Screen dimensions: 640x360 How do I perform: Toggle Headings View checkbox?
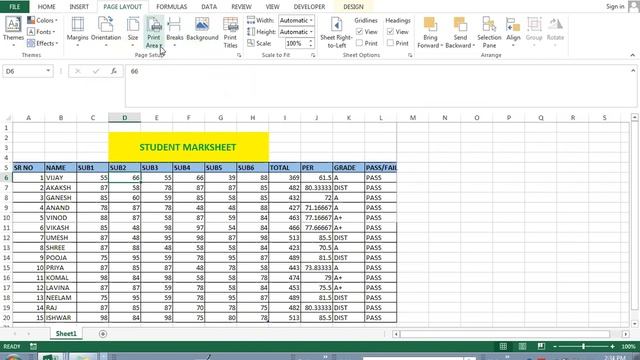[x=390, y=31]
